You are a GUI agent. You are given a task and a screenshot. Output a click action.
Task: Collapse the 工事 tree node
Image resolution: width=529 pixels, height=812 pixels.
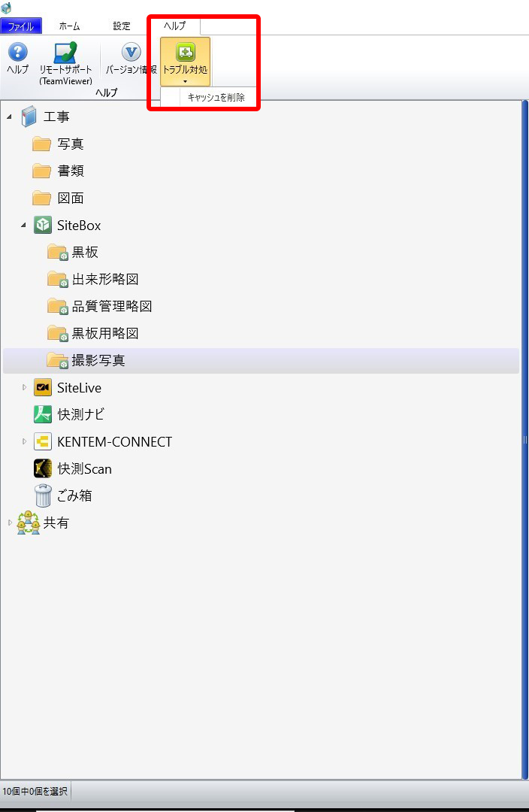(9, 117)
